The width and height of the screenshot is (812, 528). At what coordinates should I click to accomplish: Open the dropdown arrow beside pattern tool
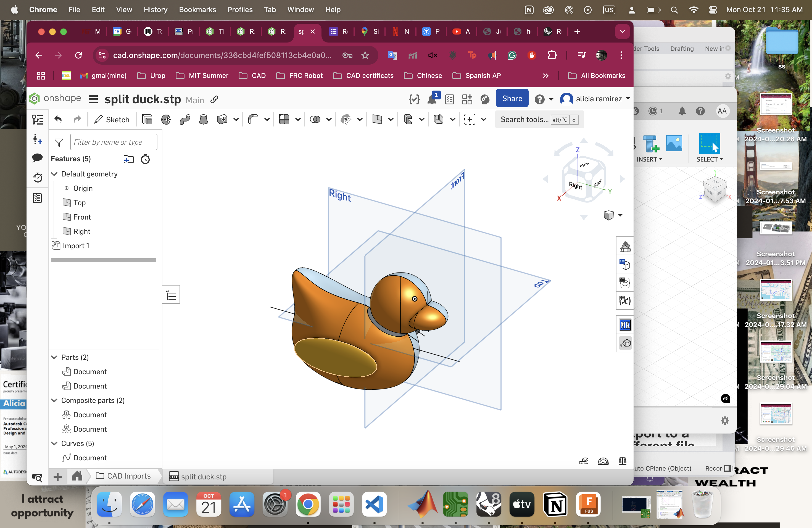[x=298, y=119]
